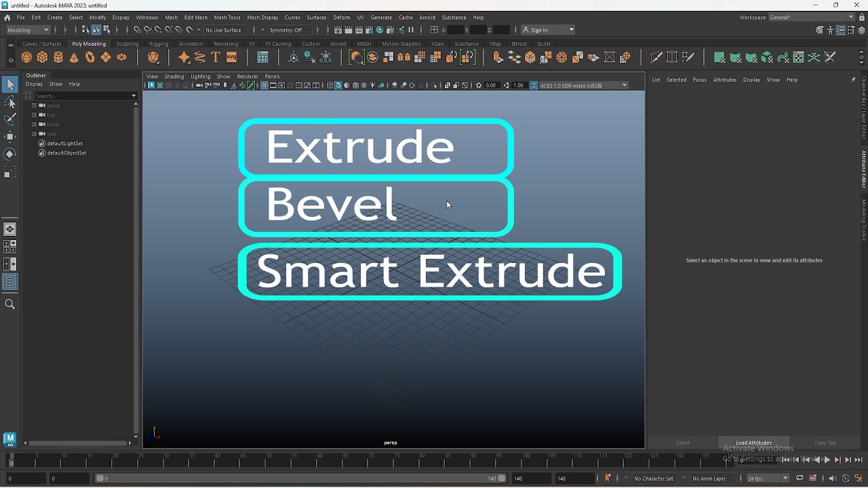Open the Mesh Tools menu
This screenshot has width=868, height=488.
tap(227, 18)
